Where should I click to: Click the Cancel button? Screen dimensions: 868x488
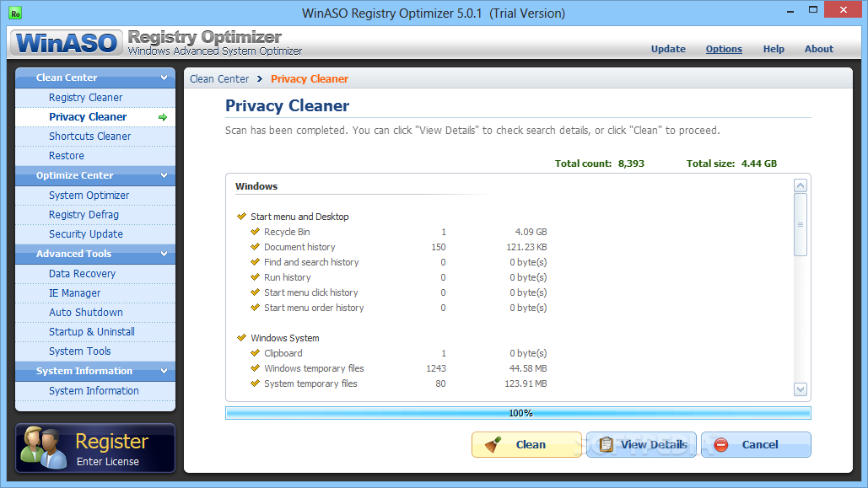tap(756, 444)
